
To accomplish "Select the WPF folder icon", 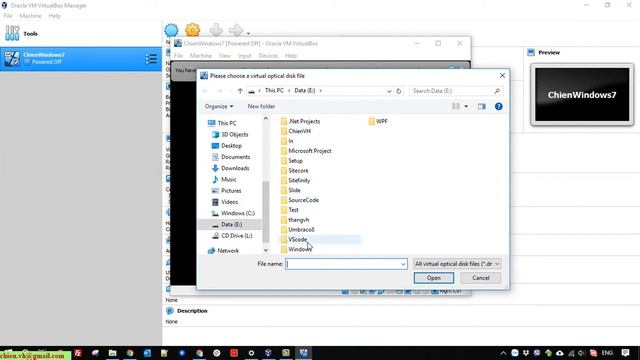I will 371,121.
